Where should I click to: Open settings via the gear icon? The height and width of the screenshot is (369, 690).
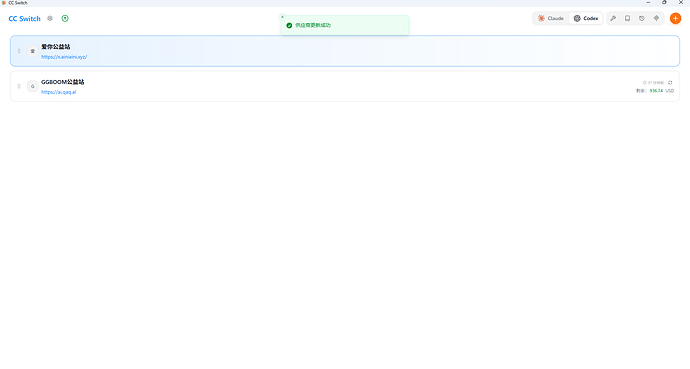point(50,18)
